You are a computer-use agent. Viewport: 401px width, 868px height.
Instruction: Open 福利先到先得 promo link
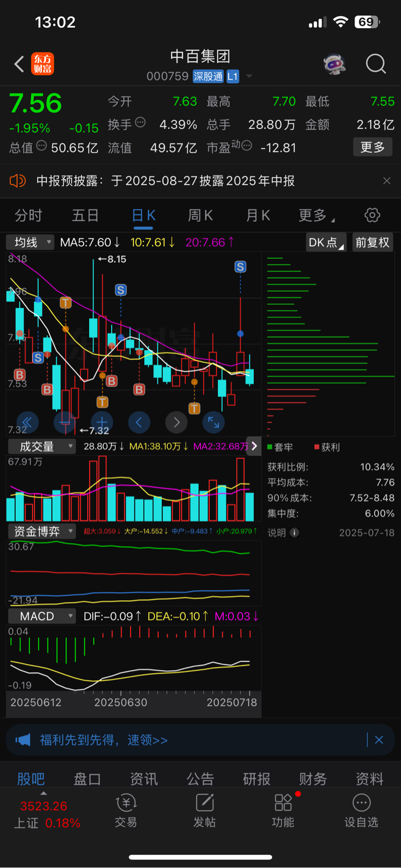tap(104, 740)
